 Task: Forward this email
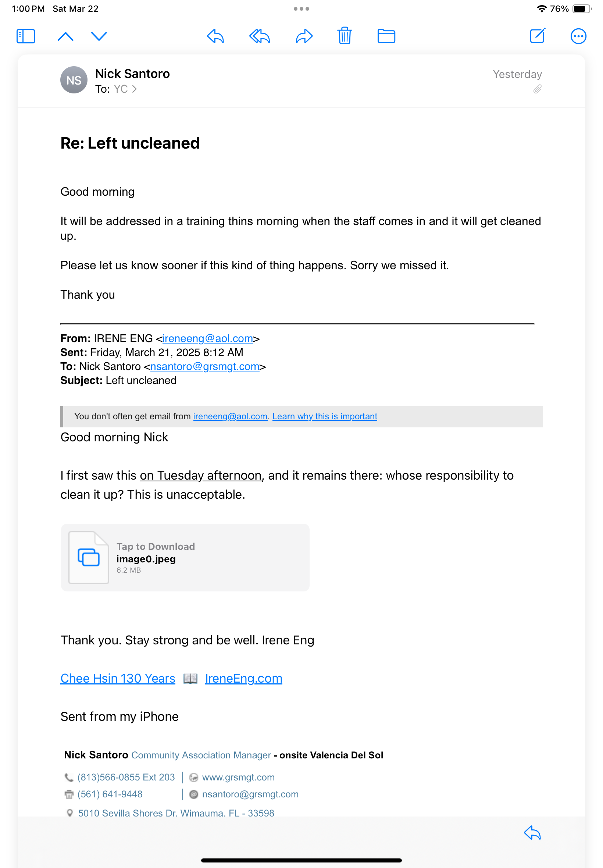coord(304,36)
